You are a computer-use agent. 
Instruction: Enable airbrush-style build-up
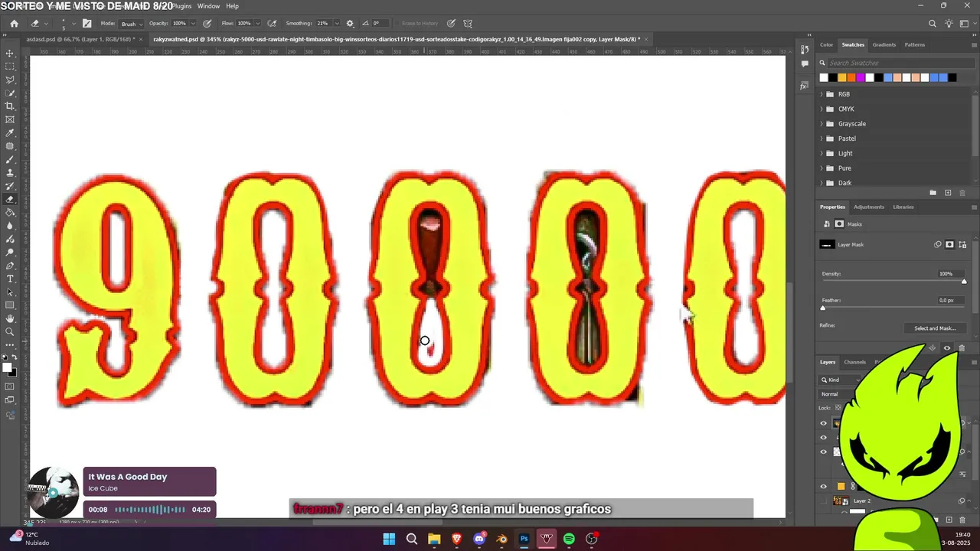(271, 24)
